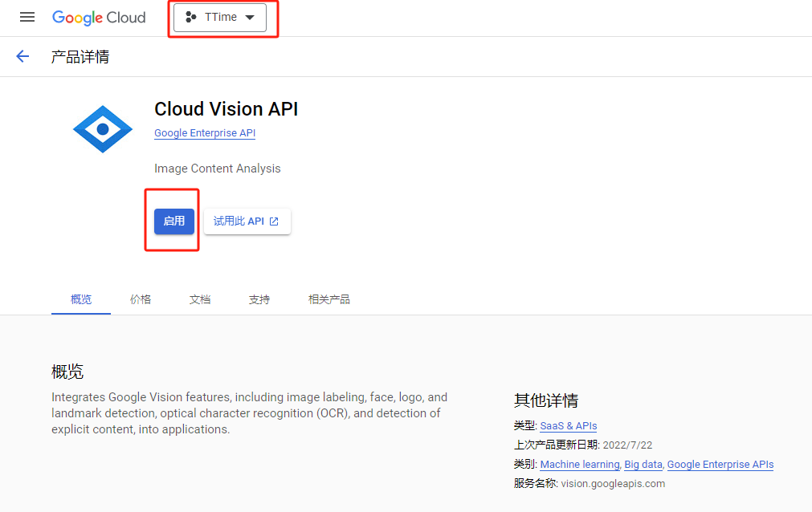The height and width of the screenshot is (512, 812).
Task: Open the hamburger navigation menu
Action: [27, 17]
